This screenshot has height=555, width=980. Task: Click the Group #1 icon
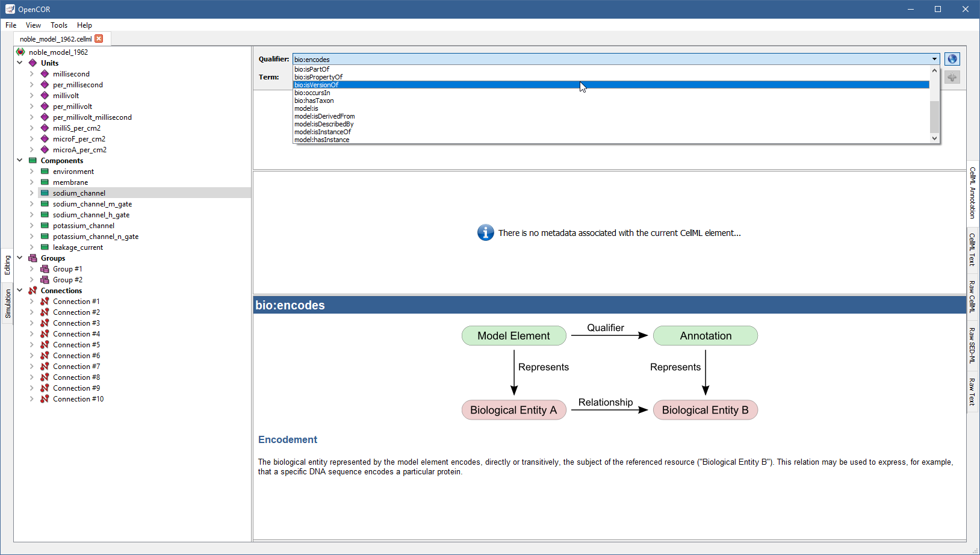click(45, 269)
